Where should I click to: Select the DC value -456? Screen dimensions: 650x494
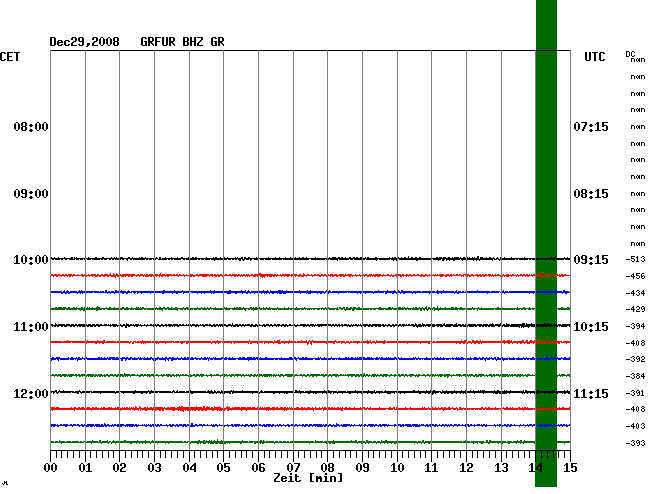pyautogui.click(x=635, y=276)
